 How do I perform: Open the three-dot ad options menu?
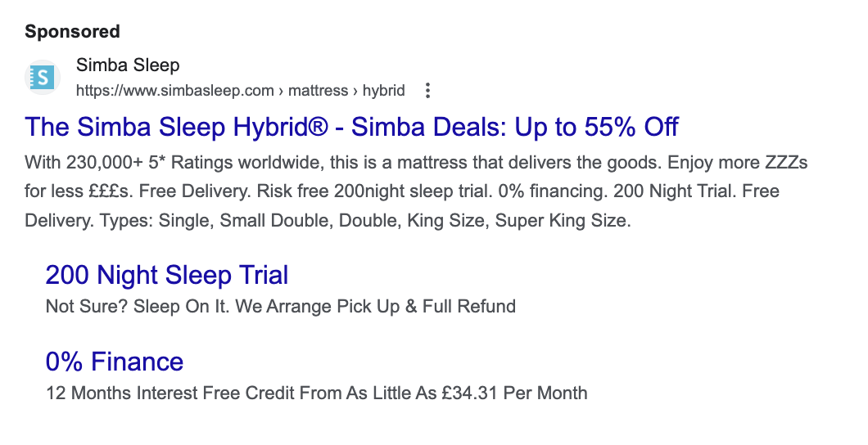click(x=427, y=91)
